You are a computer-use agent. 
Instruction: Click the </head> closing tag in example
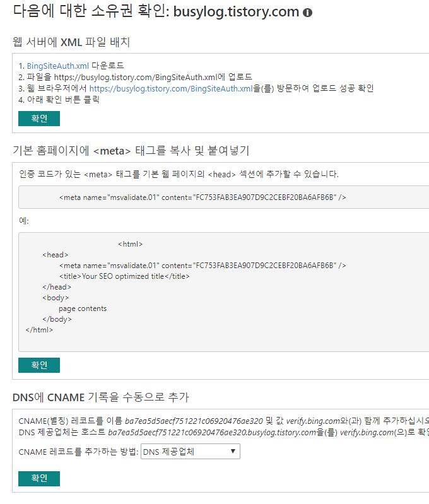click(x=57, y=287)
